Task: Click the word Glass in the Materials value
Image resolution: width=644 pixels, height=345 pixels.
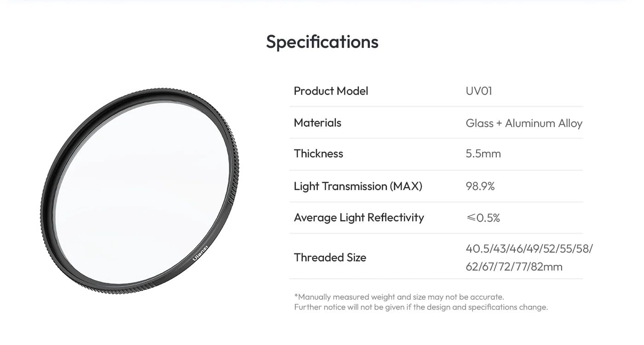Action: click(479, 123)
